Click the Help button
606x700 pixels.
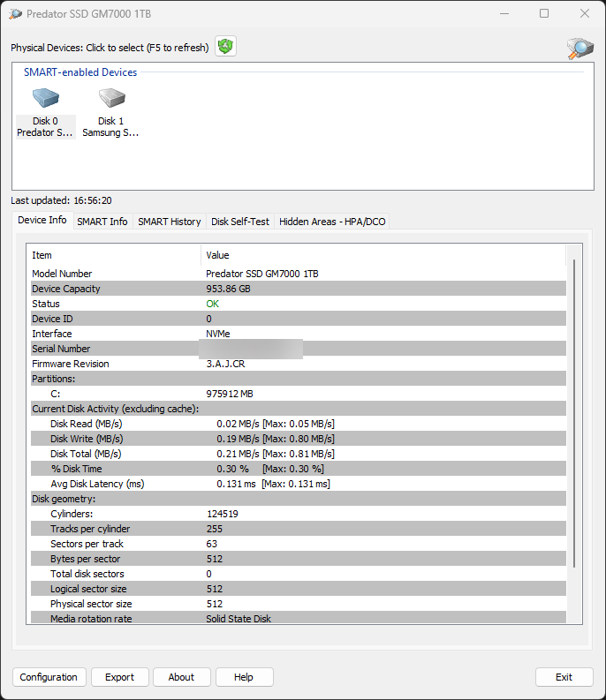point(244,677)
